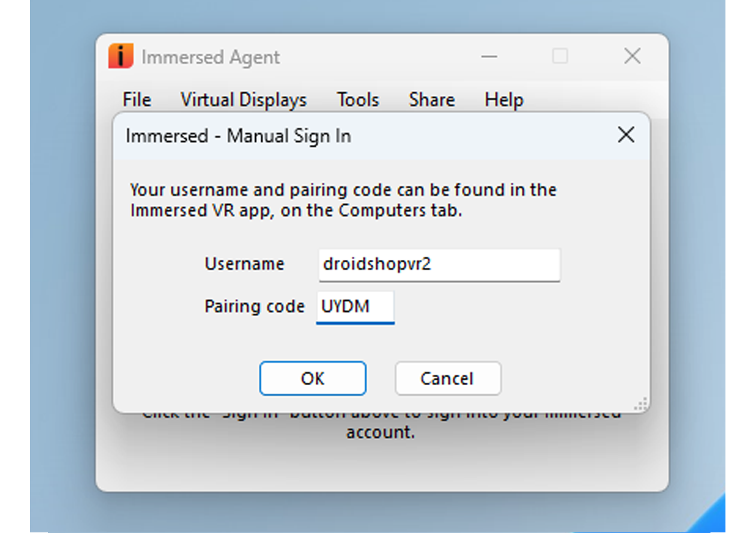Click the Immersed - Manual Sign In title
Image resolution: width=756 pixels, height=533 pixels.
click(x=238, y=136)
